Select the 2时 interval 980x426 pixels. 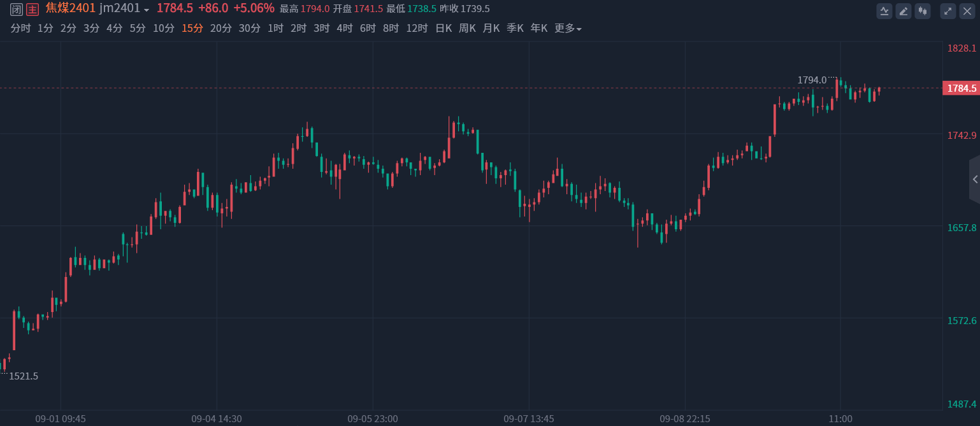tap(298, 28)
